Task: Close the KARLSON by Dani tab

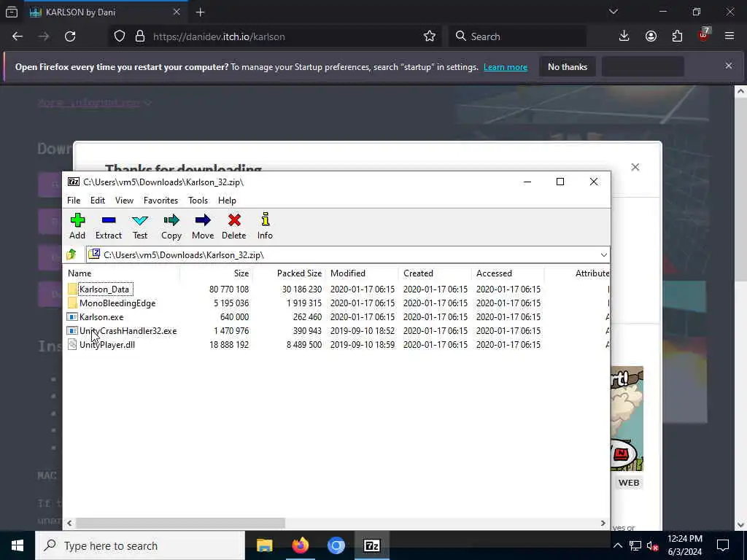Action: [x=177, y=12]
